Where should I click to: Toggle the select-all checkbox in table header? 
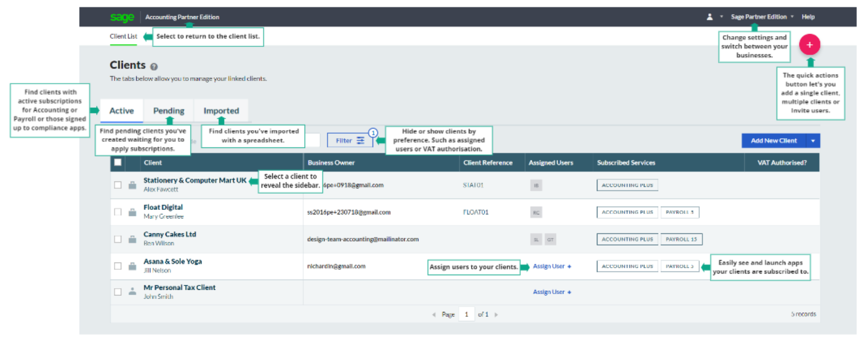[x=118, y=162]
